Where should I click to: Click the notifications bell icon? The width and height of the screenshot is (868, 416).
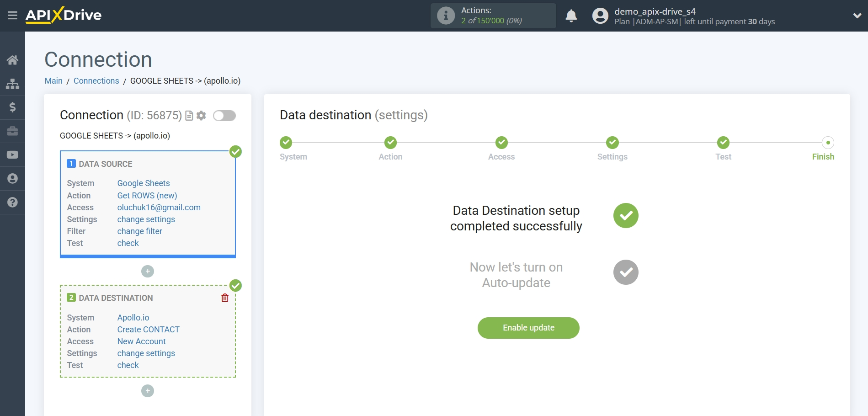click(x=571, y=16)
